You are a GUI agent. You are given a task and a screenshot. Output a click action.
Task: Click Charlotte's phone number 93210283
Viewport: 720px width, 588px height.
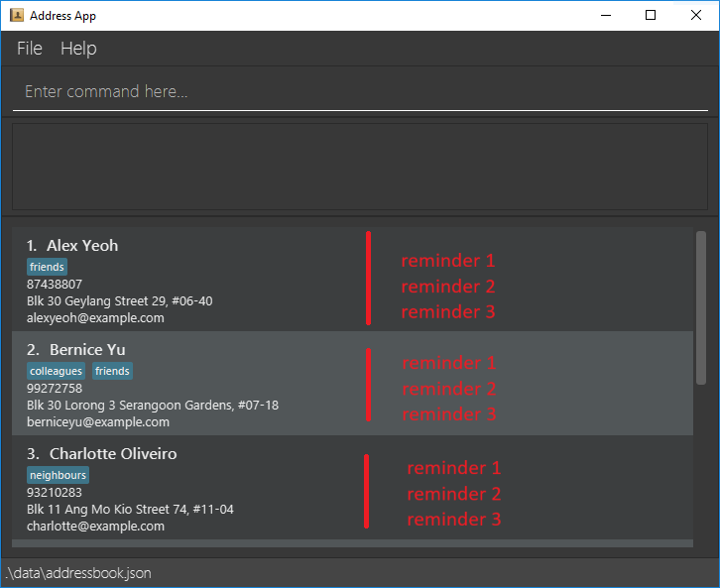[x=55, y=493]
